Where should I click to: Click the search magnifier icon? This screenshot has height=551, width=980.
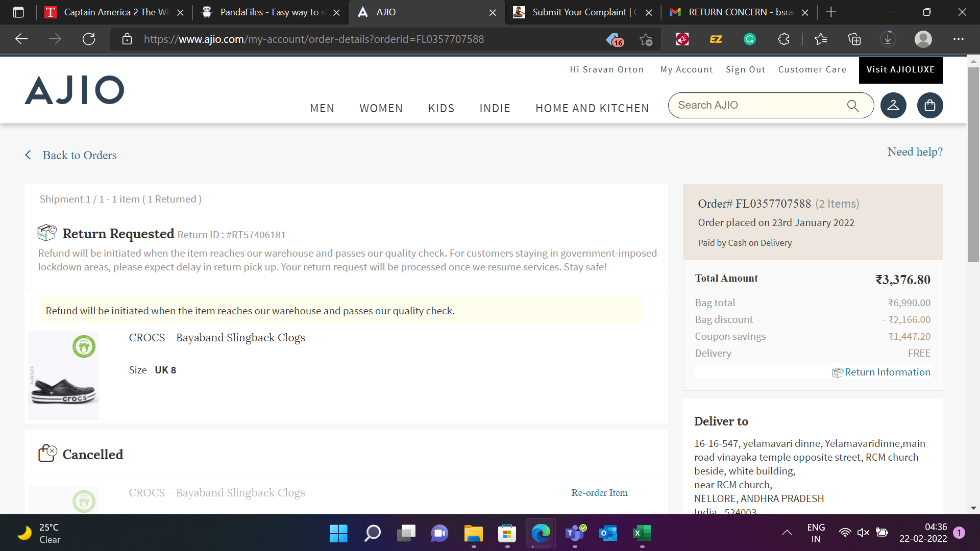point(853,106)
